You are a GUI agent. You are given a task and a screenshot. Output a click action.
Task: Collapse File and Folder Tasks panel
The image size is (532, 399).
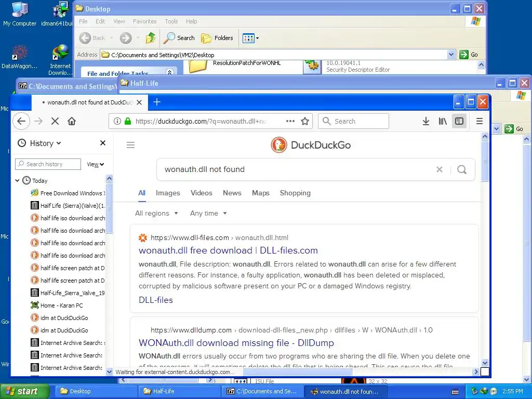tap(170, 72)
